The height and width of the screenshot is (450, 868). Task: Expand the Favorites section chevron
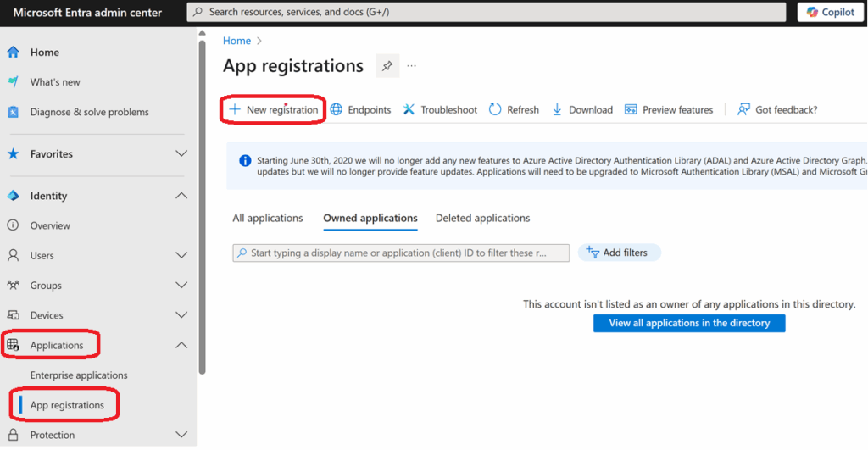tap(181, 153)
